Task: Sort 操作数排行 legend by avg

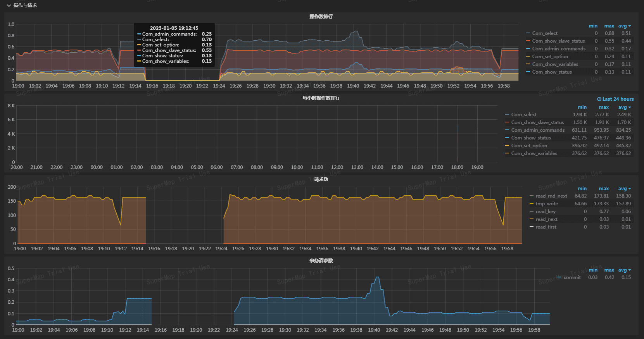Action: point(624,26)
